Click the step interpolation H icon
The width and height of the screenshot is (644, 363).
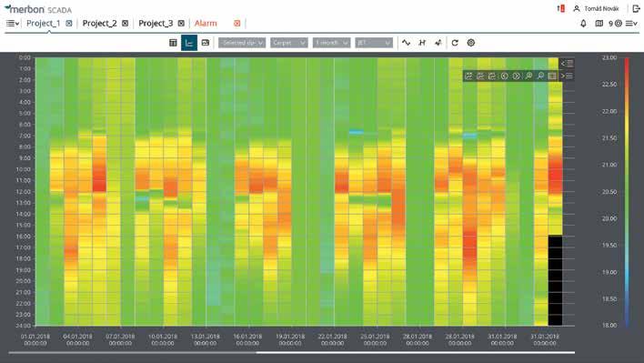[x=422, y=43]
